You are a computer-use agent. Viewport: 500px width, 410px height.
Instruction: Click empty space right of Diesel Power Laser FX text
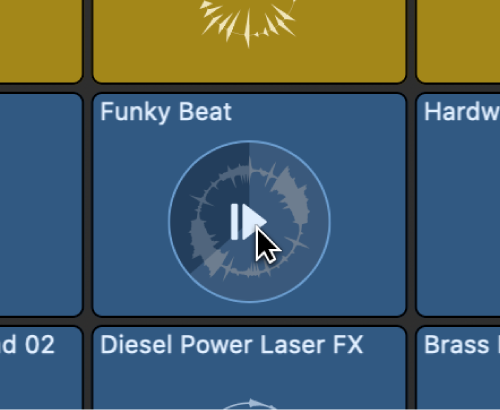click(x=384, y=345)
